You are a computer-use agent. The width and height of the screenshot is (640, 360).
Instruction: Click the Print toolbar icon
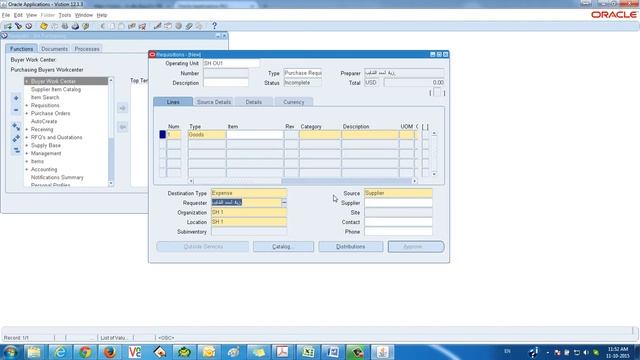point(75,26)
